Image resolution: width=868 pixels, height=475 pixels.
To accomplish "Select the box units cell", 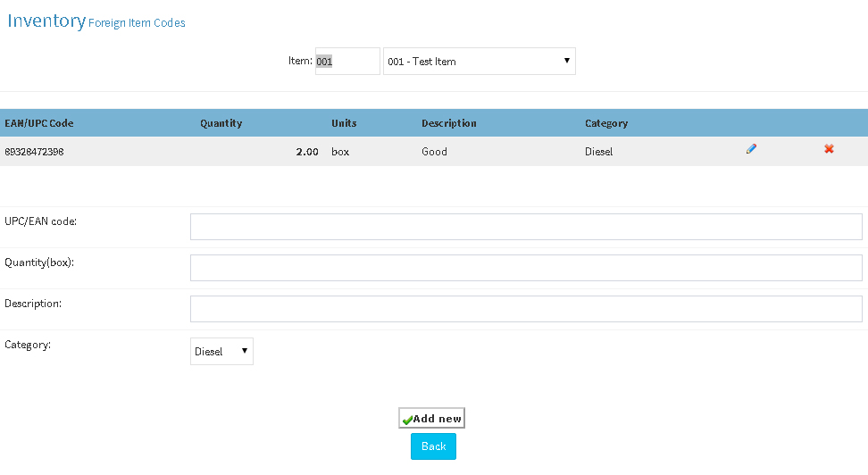I will point(340,152).
